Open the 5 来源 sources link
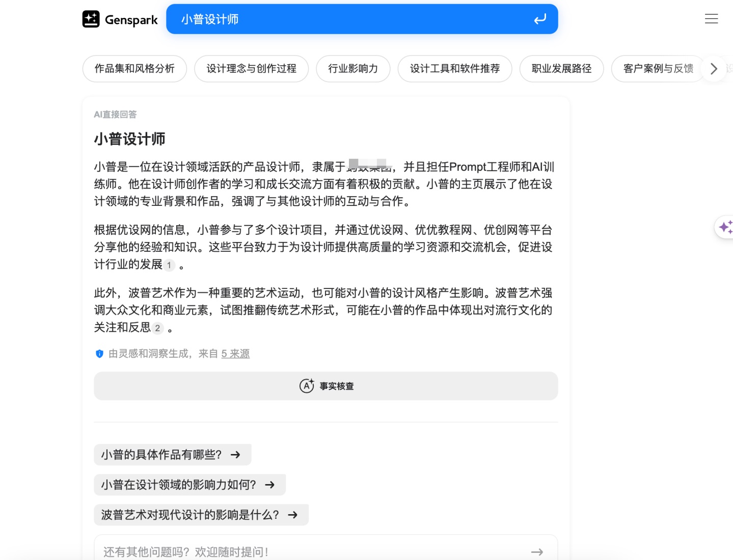 click(x=235, y=354)
